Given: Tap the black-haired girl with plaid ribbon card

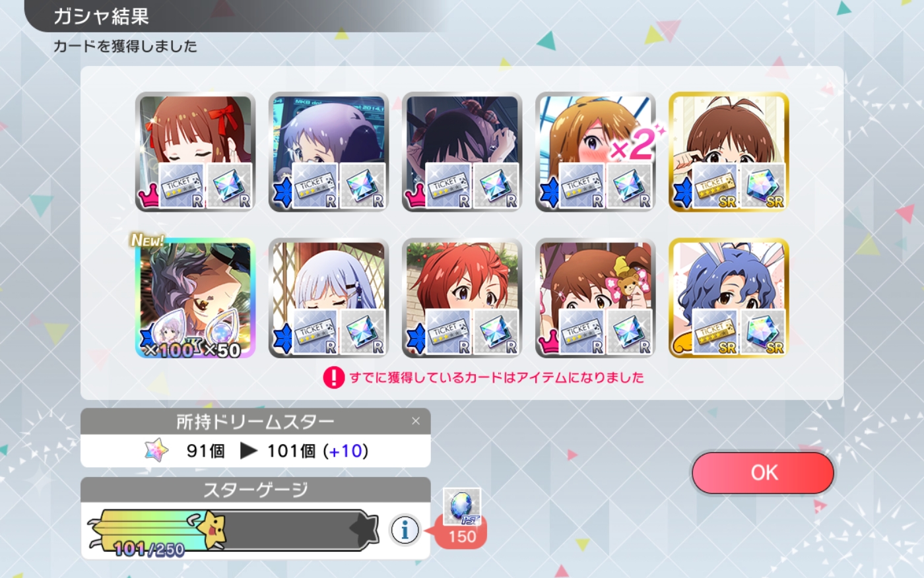Looking at the screenshot, I should click(x=462, y=152).
